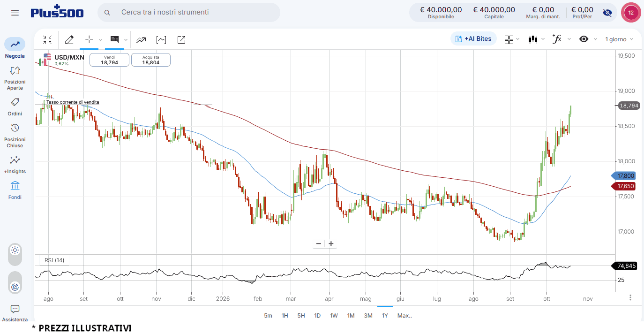
Task: Expand the annotation tool options
Action: click(x=126, y=40)
